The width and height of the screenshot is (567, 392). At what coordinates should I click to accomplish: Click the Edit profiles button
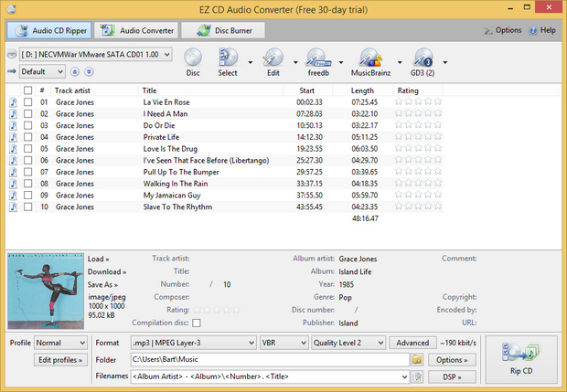point(60,360)
